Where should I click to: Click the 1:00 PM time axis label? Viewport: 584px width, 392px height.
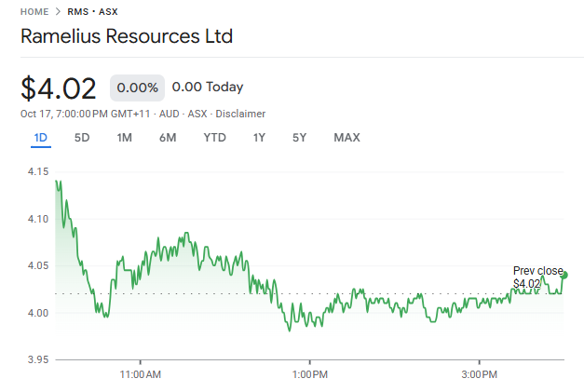tap(309, 374)
